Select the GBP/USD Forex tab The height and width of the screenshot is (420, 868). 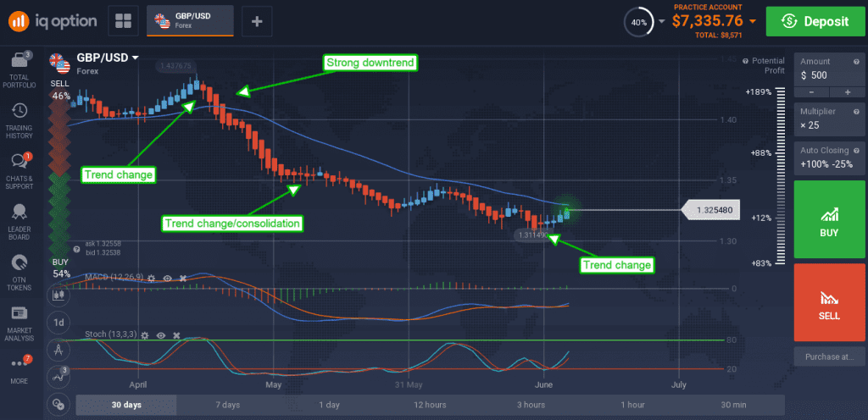pos(190,21)
